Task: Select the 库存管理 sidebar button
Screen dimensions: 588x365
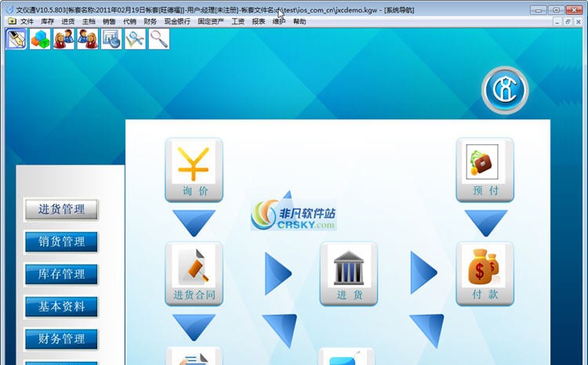Action: point(61,274)
